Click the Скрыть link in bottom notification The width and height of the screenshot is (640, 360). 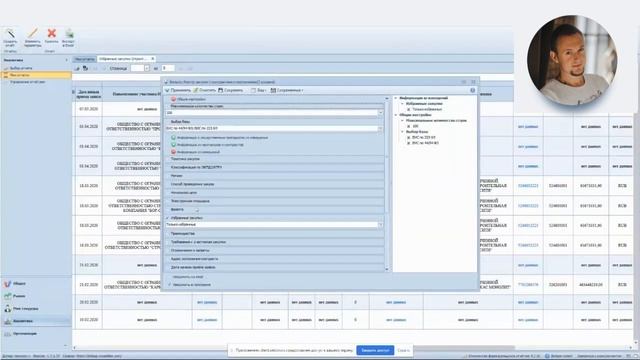[403, 350]
